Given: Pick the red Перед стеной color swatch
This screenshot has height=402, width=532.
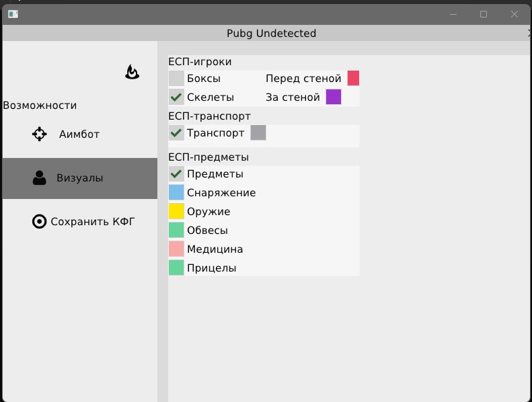Looking at the screenshot, I should (x=353, y=78).
